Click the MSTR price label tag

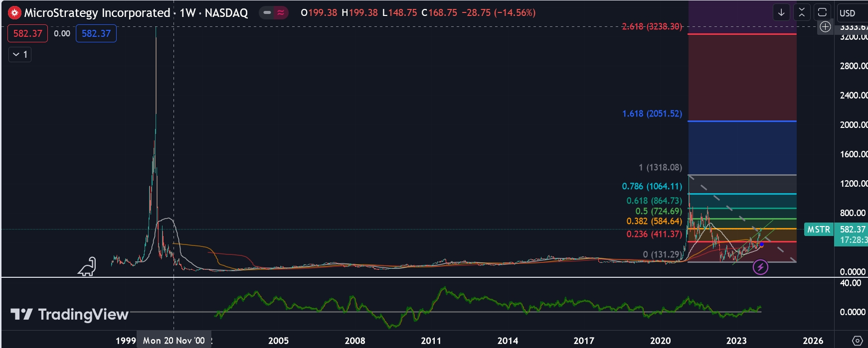click(819, 230)
